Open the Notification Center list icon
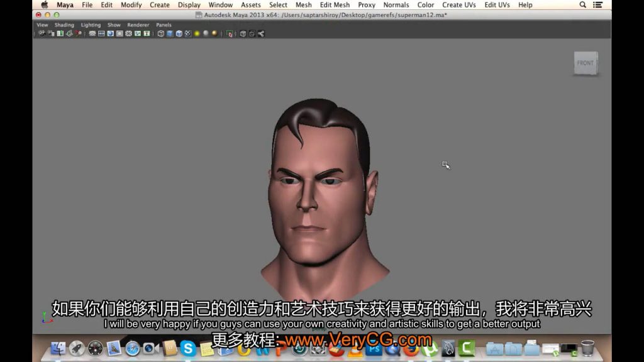644x362 pixels. 597,5
